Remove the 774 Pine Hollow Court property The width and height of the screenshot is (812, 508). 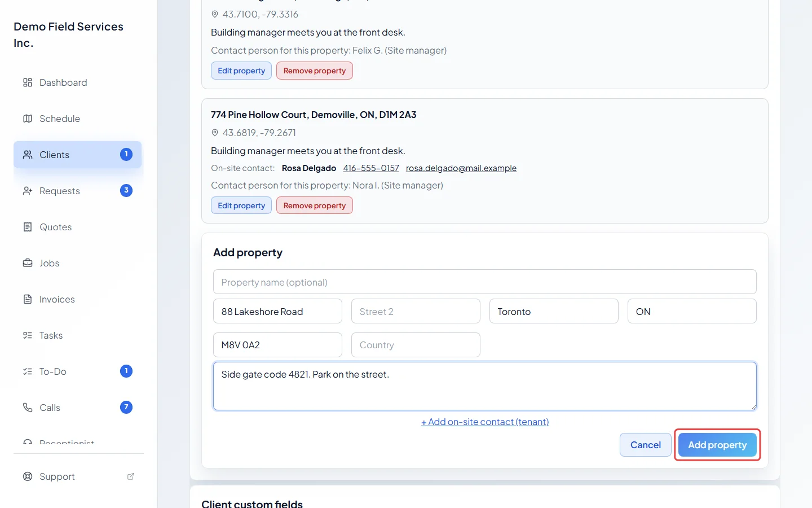315,205
